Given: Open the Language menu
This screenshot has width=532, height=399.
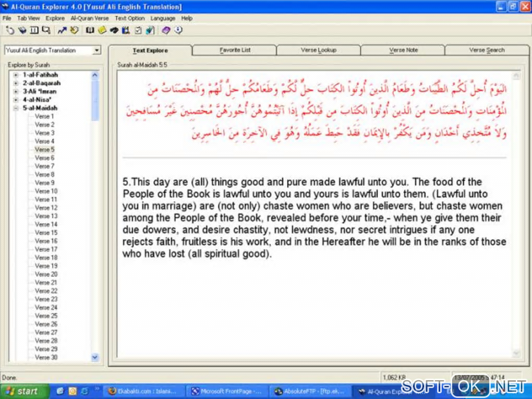Looking at the screenshot, I should tap(163, 18).
